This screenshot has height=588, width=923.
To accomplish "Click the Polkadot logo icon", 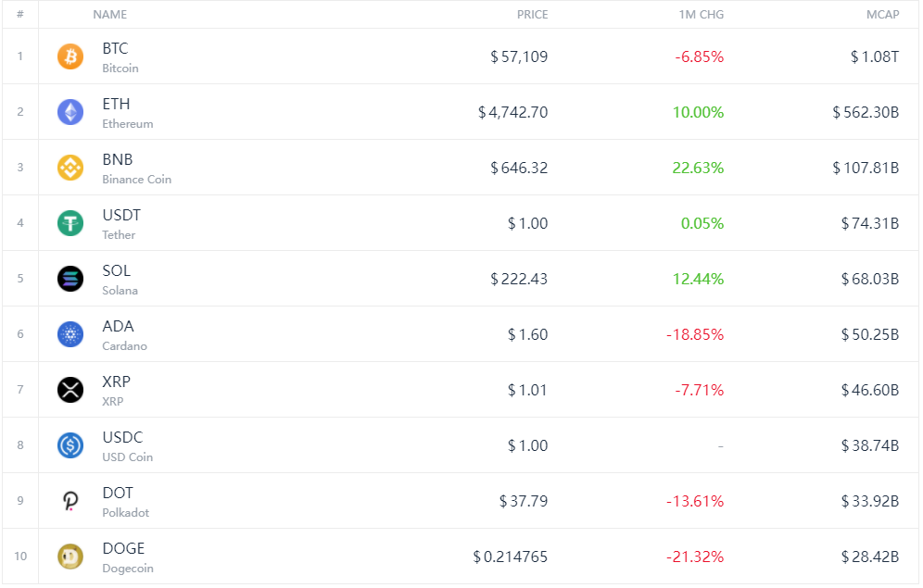I will [70, 501].
